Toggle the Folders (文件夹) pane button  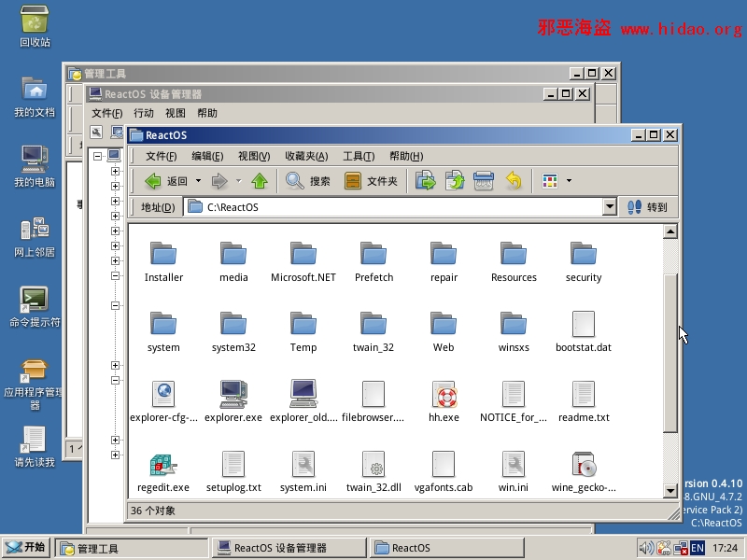[x=371, y=181]
